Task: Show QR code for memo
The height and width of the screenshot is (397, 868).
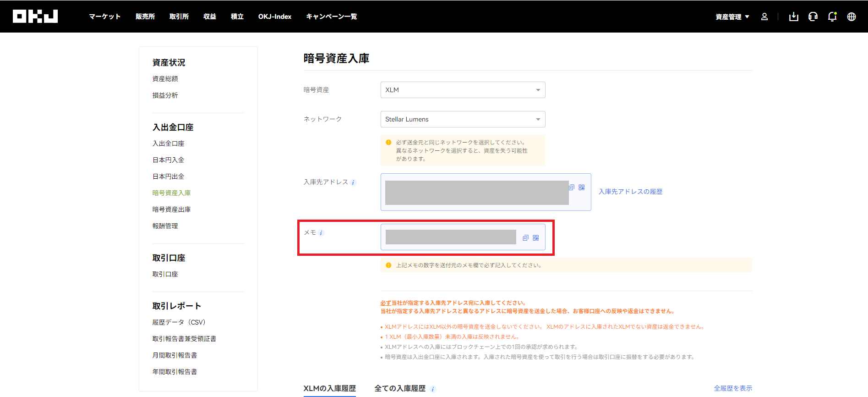Action: tap(536, 238)
